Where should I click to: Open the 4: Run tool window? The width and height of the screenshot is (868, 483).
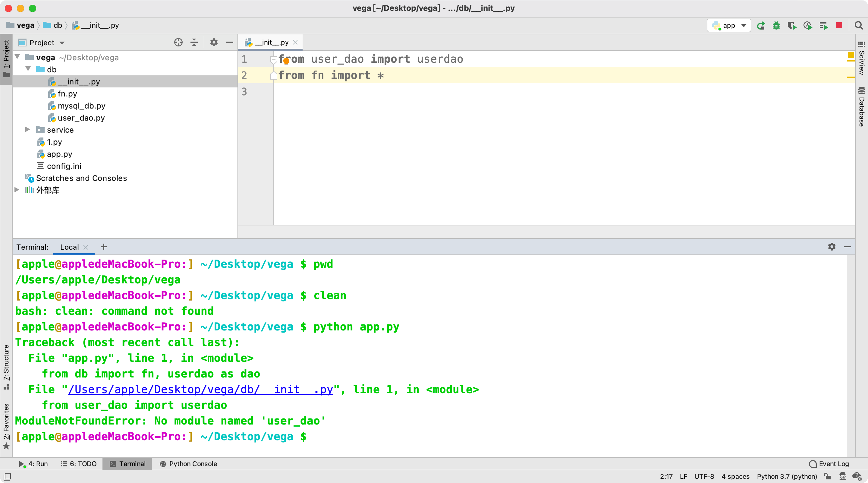pyautogui.click(x=33, y=464)
